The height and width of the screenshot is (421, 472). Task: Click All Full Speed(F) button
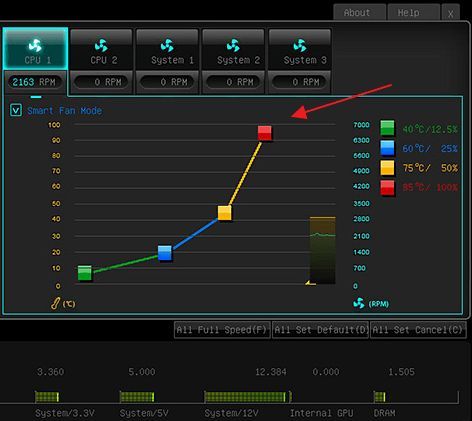click(x=222, y=330)
